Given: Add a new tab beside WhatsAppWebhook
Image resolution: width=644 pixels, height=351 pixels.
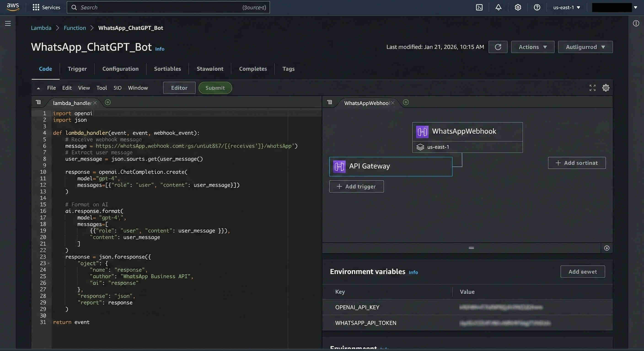Looking at the screenshot, I should click(406, 102).
